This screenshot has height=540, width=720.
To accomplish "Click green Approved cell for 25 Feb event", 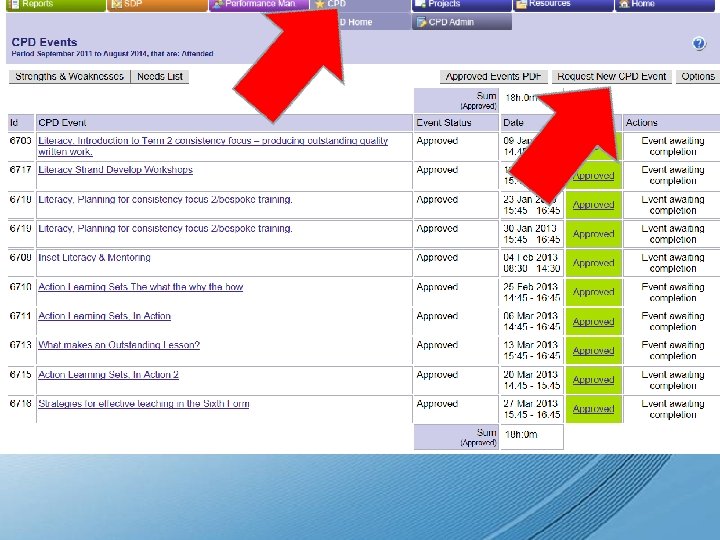I will [x=594, y=292].
